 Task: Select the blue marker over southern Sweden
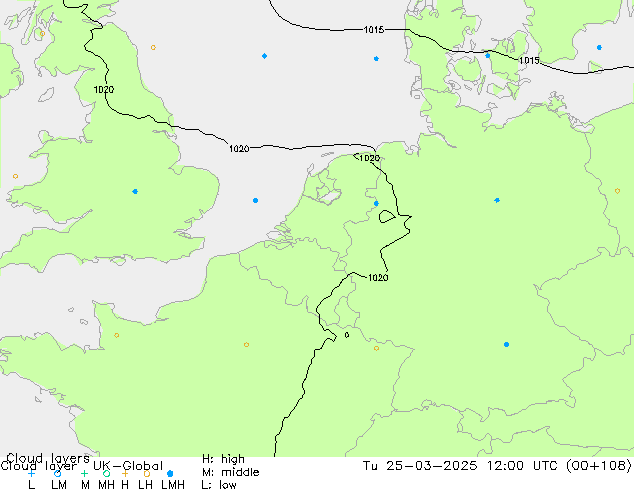599,48
